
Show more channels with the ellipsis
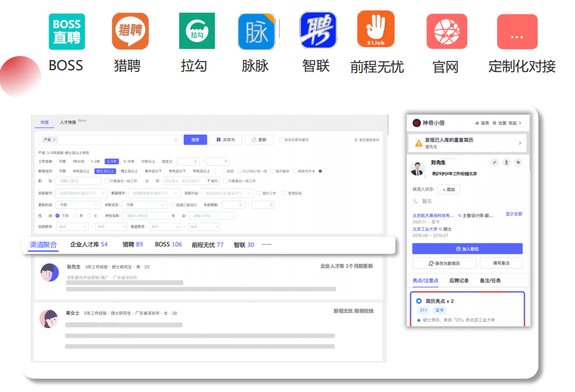[x=267, y=245]
